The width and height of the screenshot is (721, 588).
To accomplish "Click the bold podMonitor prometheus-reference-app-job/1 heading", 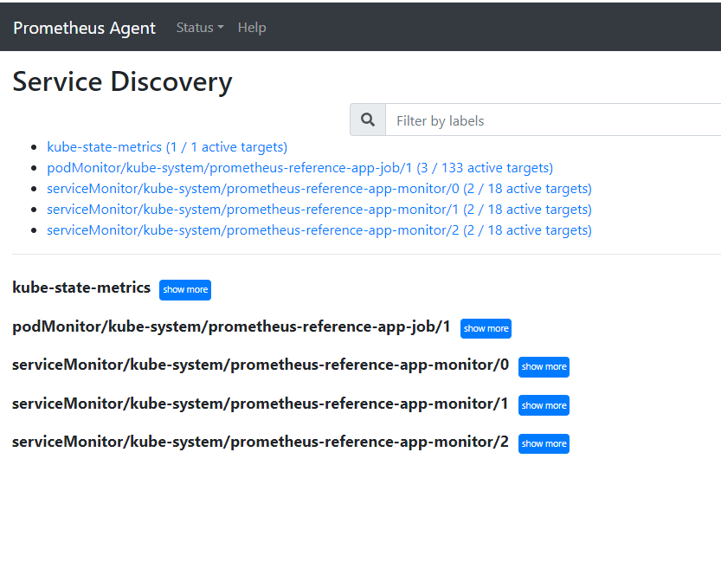I will click(x=231, y=326).
